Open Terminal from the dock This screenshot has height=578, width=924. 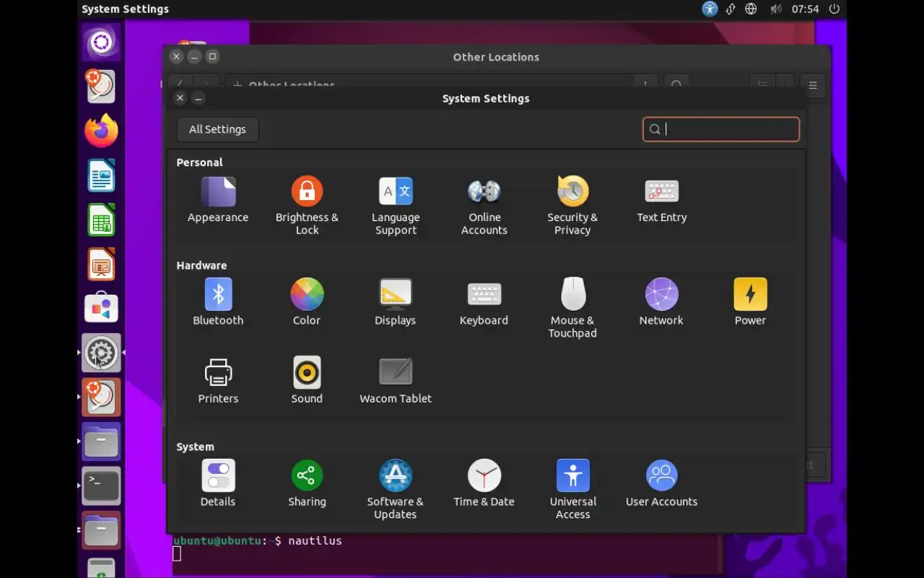(101, 486)
